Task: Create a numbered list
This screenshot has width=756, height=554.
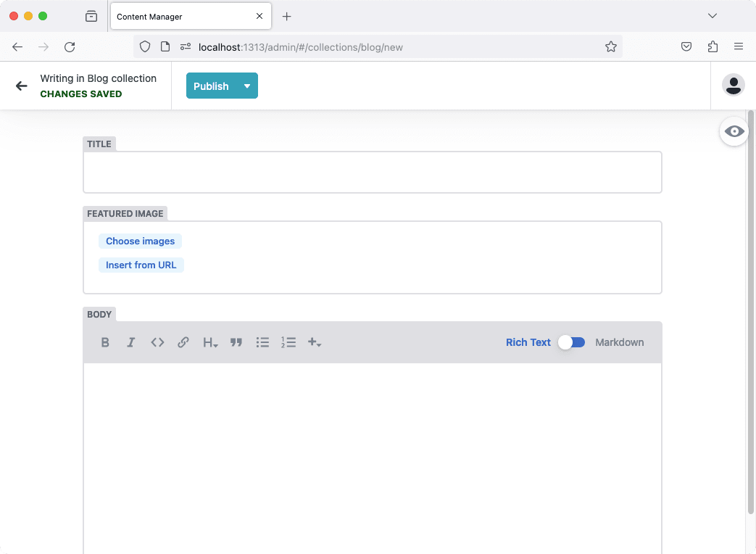Action: click(288, 342)
